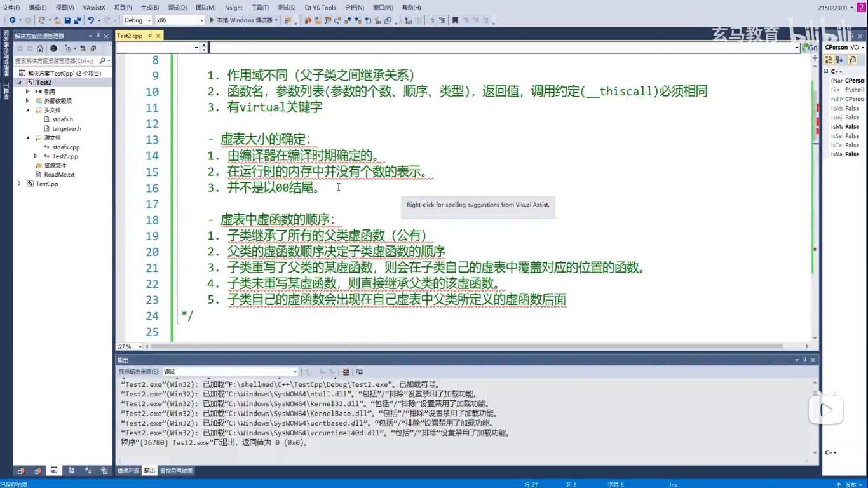Click the Undo icon on toolbar

click(91, 20)
